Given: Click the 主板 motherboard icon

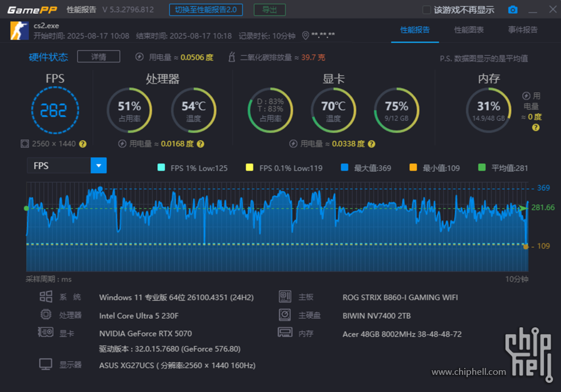Looking at the screenshot, I should tap(285, 296).
